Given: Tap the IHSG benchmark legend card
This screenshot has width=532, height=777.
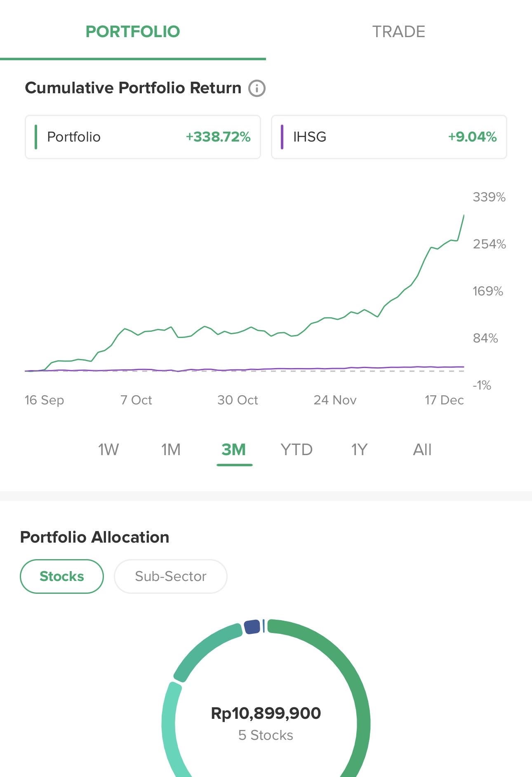Looking at the screenshot, I should 388,137.
